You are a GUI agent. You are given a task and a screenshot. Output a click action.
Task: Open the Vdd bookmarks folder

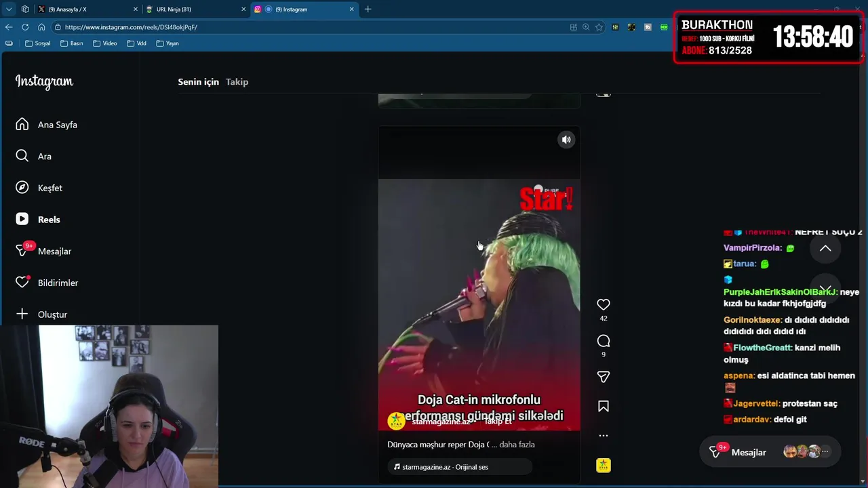click(136, 43)
